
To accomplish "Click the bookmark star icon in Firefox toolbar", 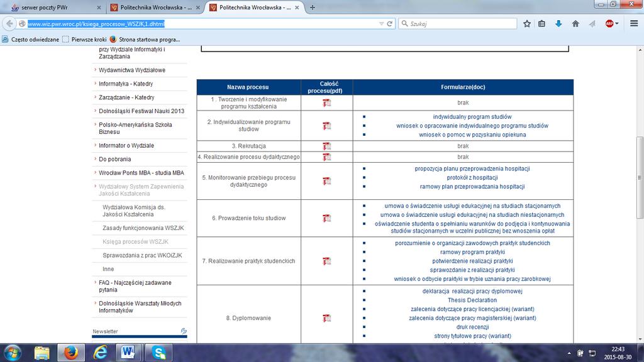I will pos(527,24).
